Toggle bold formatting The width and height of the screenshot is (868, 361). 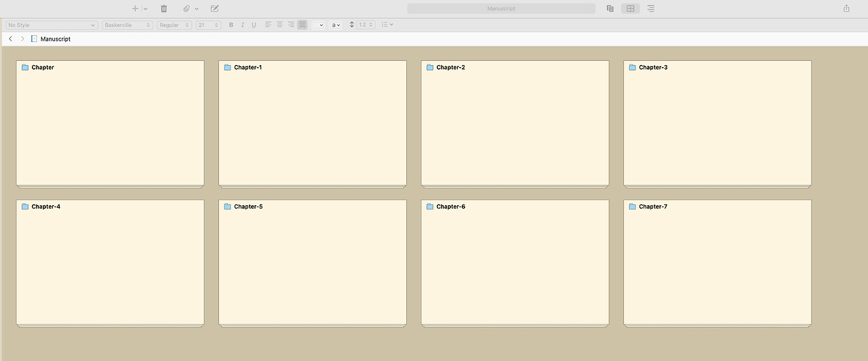coord(231,25)
